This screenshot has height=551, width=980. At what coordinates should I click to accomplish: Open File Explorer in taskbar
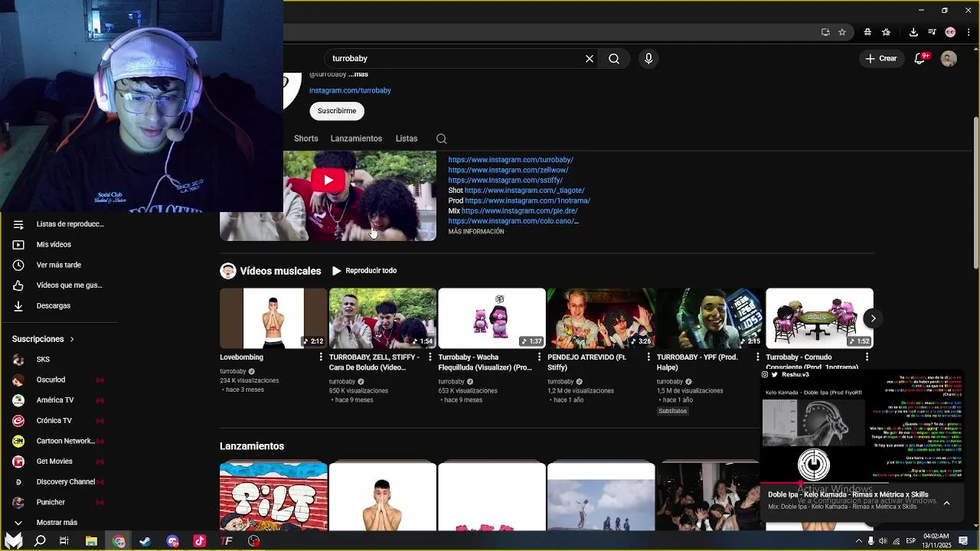[91, 541]
